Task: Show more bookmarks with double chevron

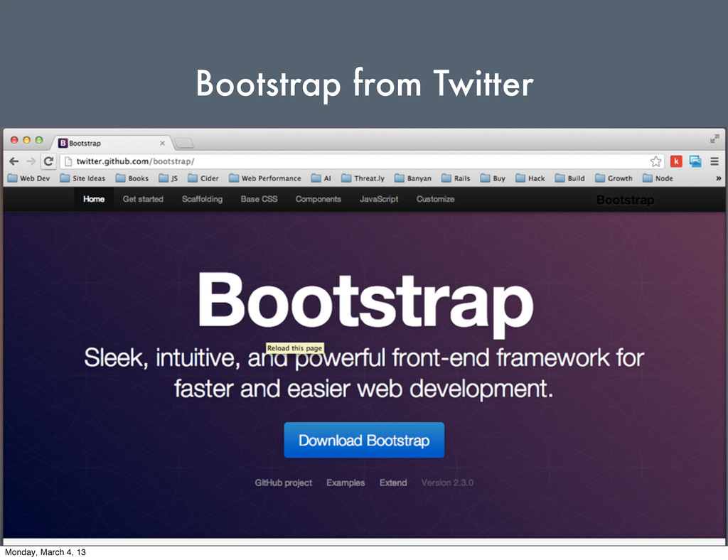Action: (718, 178)
